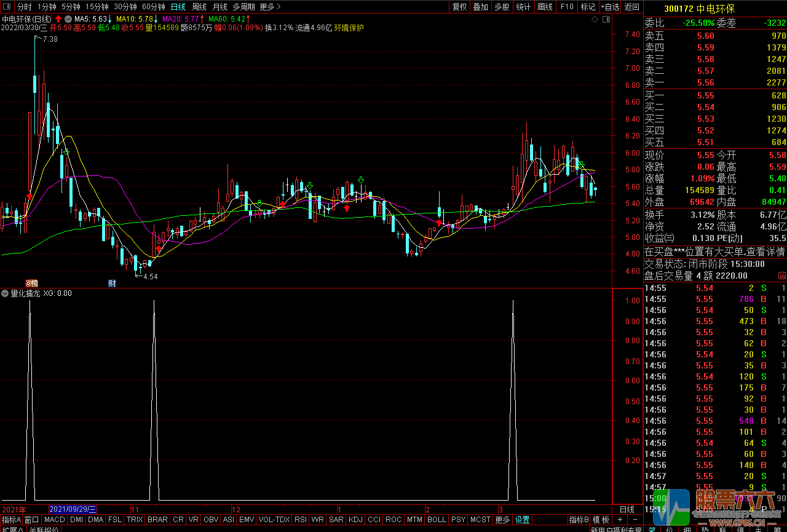Click the pin icon left of 分时

(7, 7)
